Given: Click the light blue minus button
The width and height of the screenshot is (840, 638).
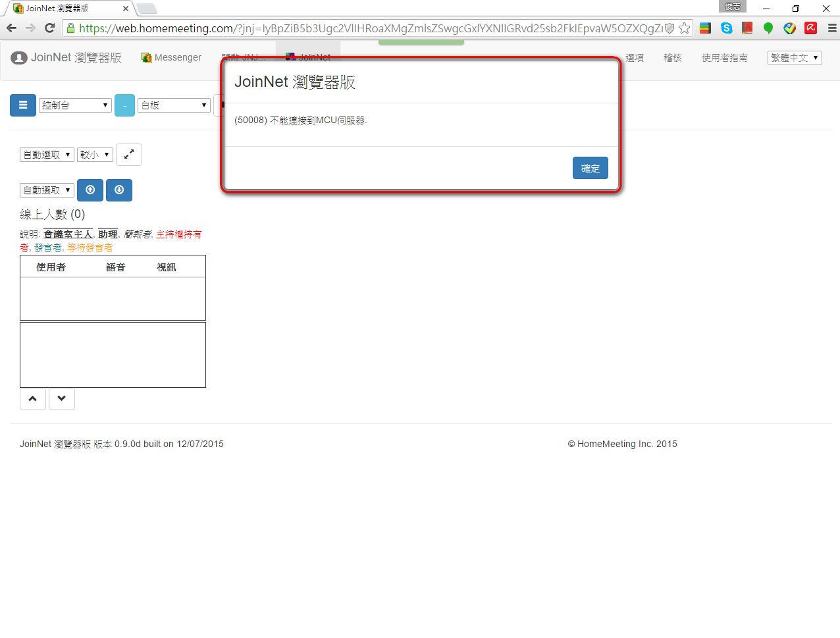Looking at the screenshot, I should pyautogui.click(x=124, y=105).
